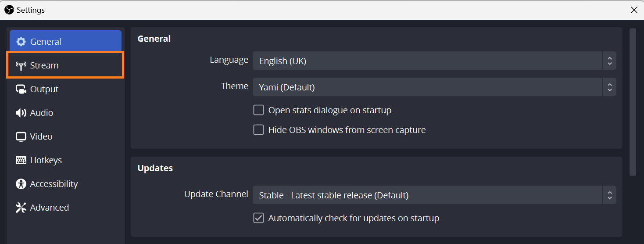
Task: Open Audio settings via the speaker icon
Action: (21, 113)
